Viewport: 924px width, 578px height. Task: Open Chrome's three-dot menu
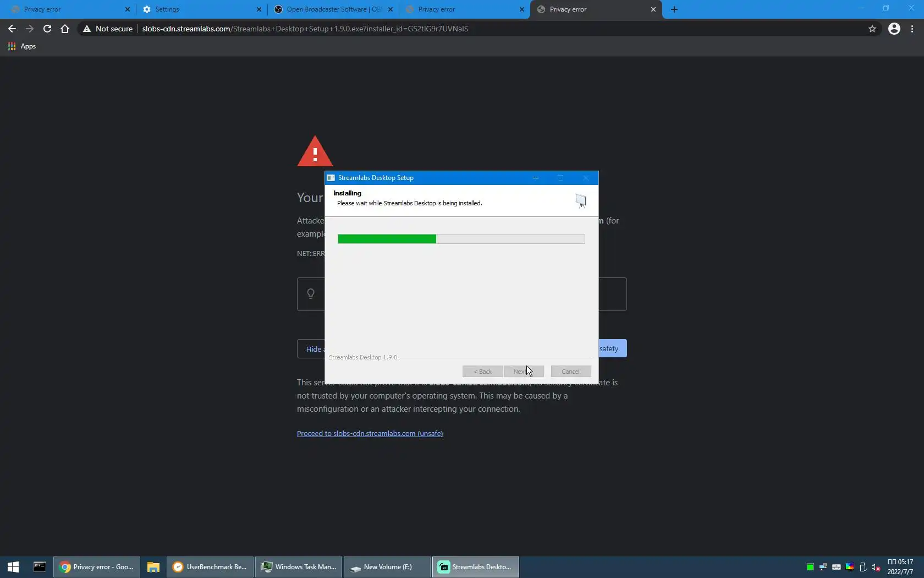(912, 29)
